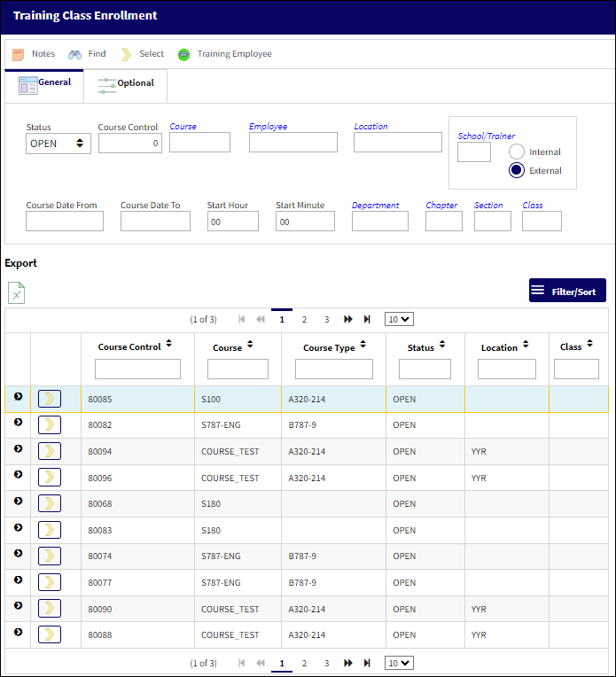Click the Employee input field
The height and width of the screenshot is (677, 616).
293,143
